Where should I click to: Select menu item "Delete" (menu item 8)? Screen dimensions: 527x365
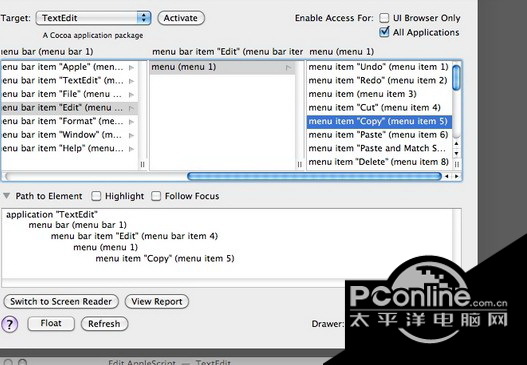(379, 162)
